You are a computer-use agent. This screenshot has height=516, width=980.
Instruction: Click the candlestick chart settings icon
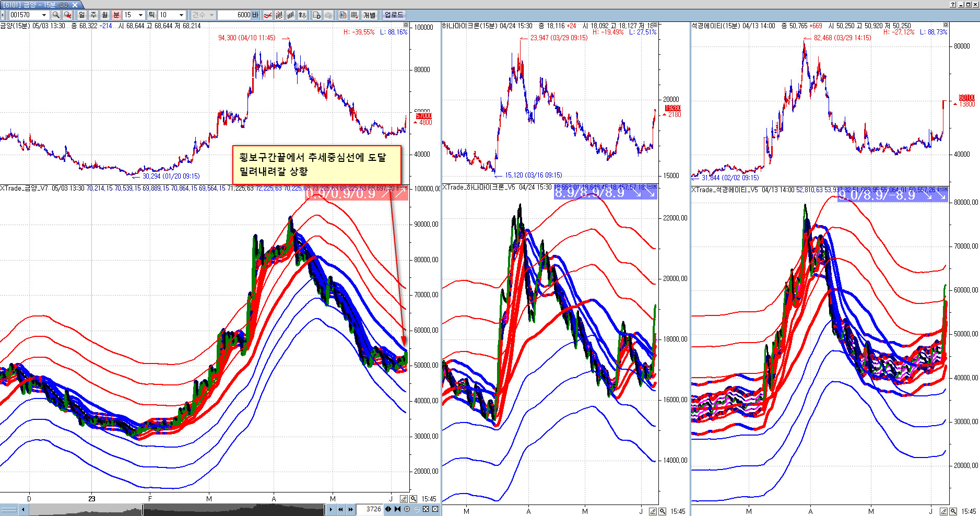pyautogui.click(x=343, y=15)
